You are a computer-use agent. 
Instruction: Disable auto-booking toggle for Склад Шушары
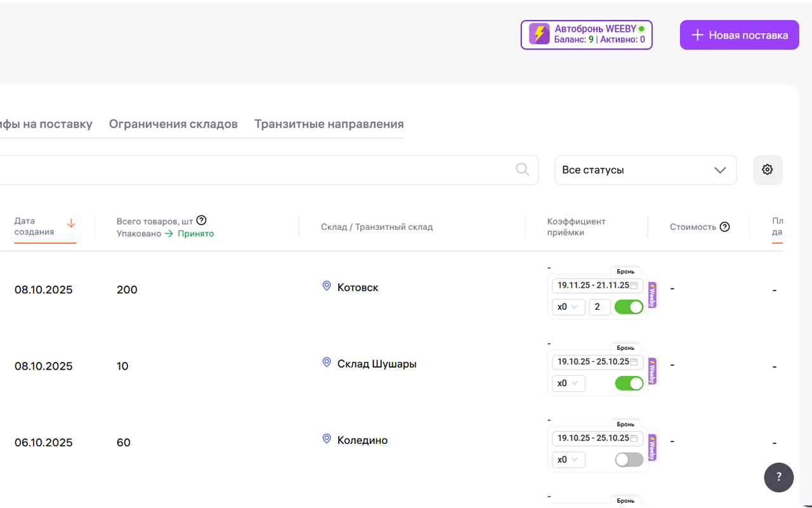click(x=629, y=384)
